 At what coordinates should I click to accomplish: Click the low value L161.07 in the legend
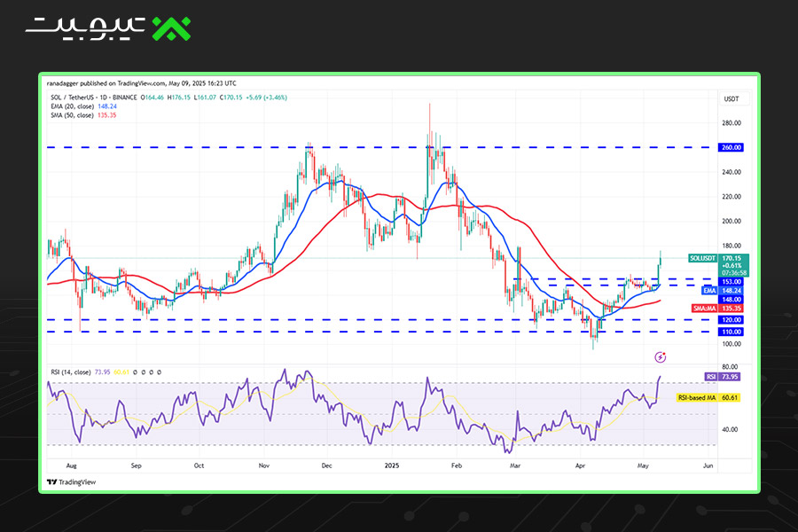205,98
